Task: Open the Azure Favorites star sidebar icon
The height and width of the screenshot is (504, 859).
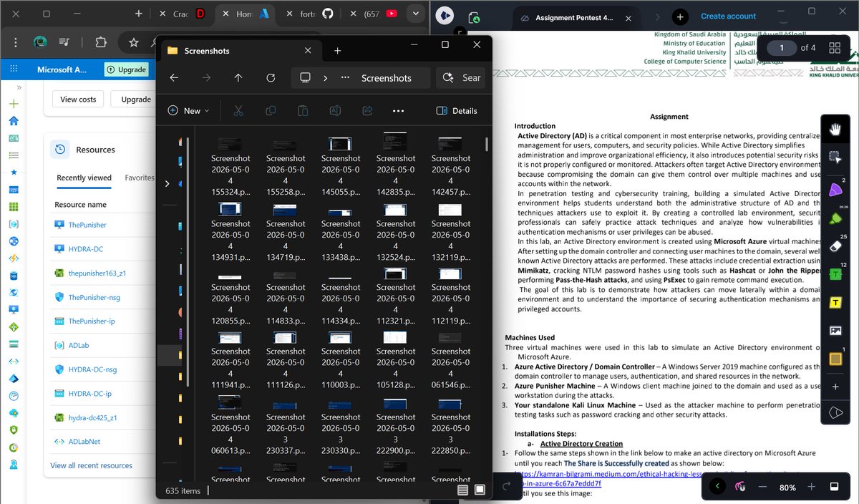Action: tap(14, 173)
